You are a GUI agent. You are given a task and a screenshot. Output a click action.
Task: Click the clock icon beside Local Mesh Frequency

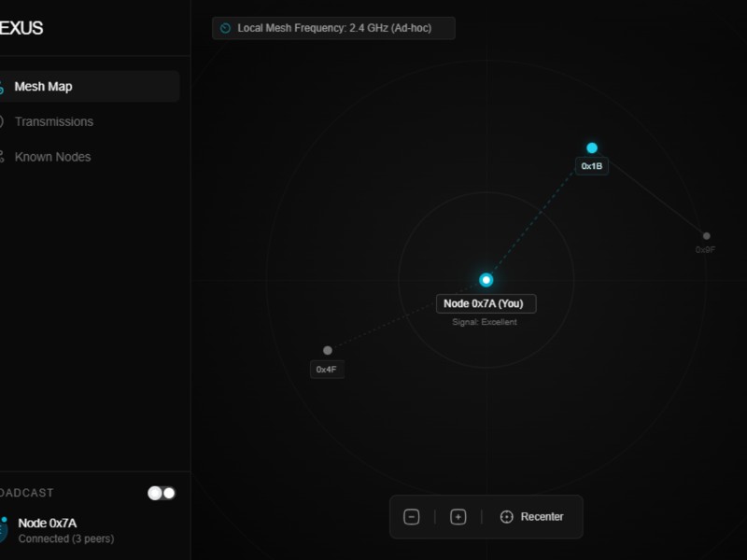[225, 28]
